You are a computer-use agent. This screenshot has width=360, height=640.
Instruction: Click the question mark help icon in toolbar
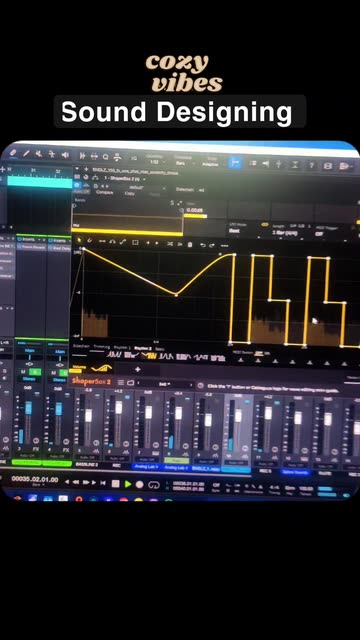pos(311,165)
